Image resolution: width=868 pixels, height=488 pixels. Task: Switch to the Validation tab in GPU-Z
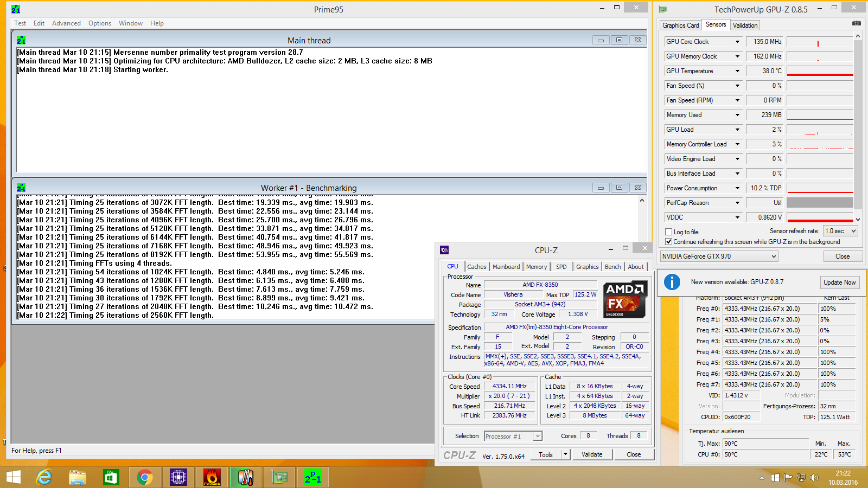745,25
